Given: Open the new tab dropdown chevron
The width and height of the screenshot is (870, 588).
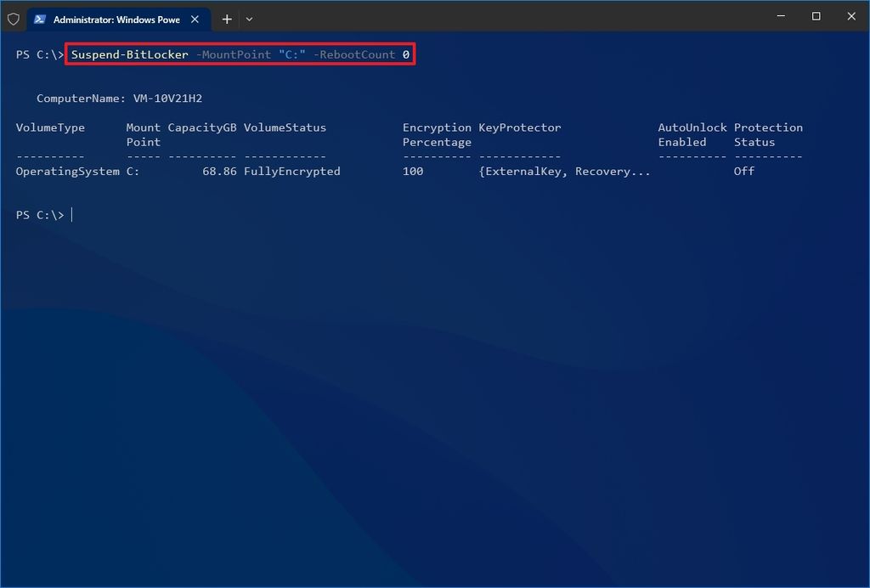Looking at the screenshot, I should click(249, 19).
